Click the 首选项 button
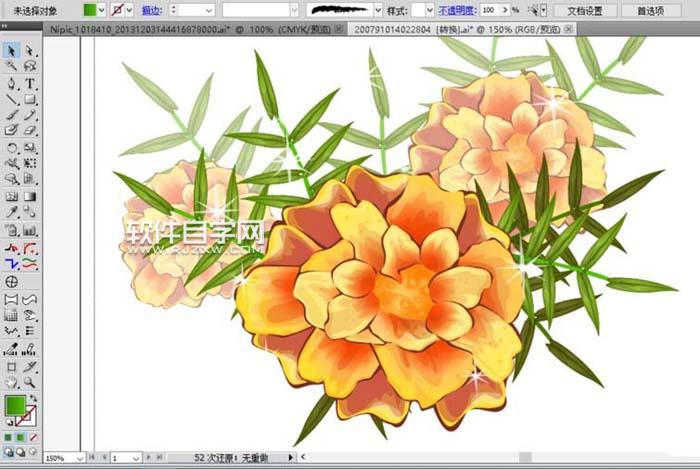Image resolution: width=700 pixels, height=469 pixels. click(650, 11)
